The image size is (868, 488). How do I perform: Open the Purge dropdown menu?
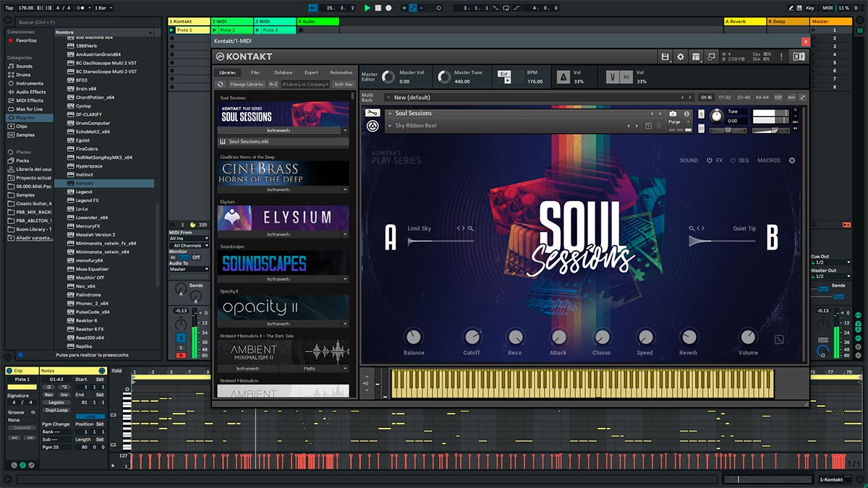[x=678, y=122]
